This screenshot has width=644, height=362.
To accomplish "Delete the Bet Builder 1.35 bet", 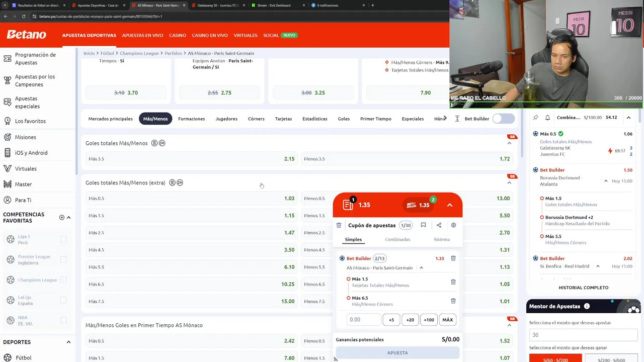I will (453, 258).
